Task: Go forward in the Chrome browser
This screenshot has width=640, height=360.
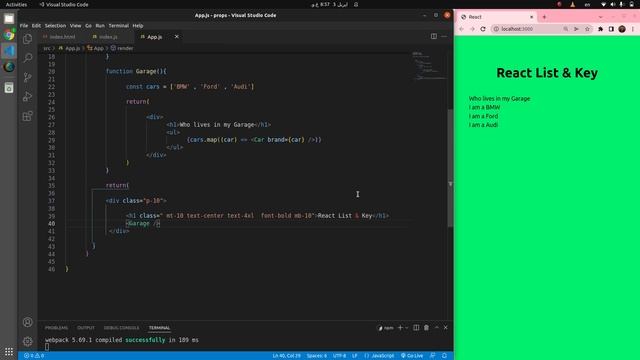Action: coord(472,29)
